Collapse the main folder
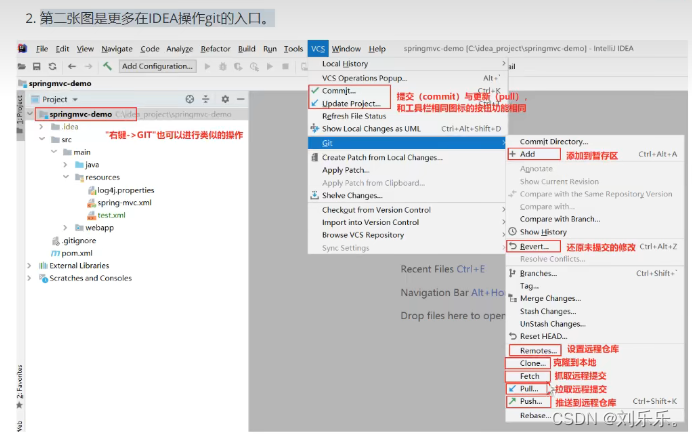 coord(53,152)
